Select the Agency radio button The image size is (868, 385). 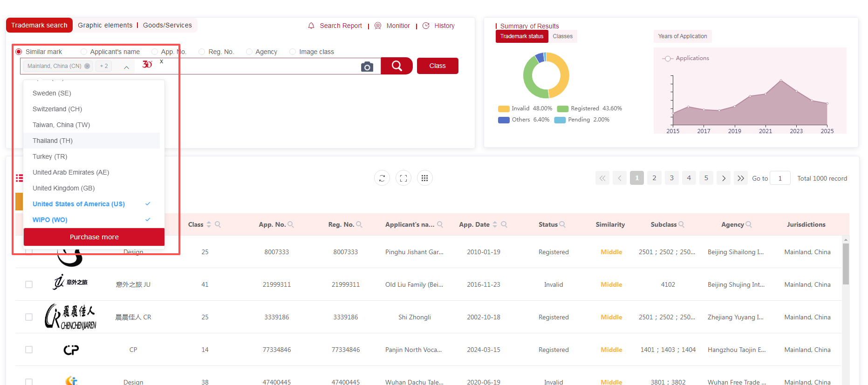click(x=249, y=52)
